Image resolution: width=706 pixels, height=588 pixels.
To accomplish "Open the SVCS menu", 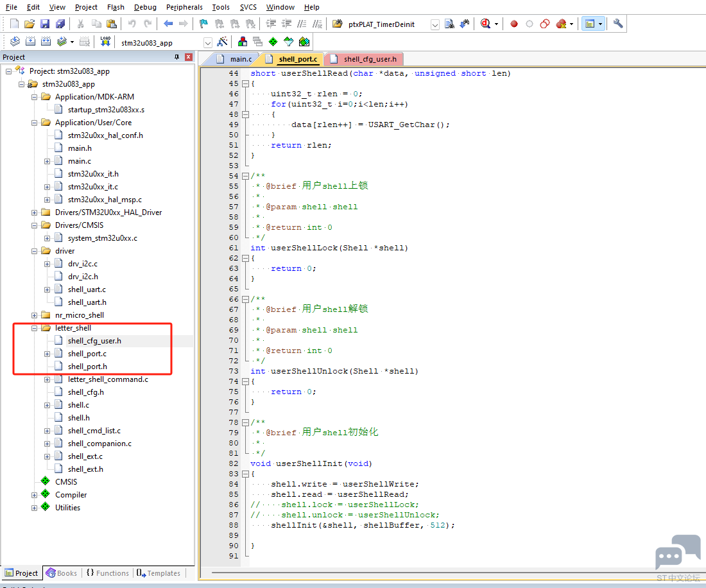I will [248, 7].
